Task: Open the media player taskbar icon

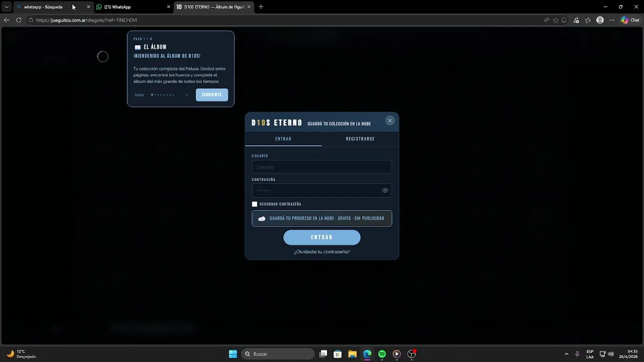Action: pos(396,354)
